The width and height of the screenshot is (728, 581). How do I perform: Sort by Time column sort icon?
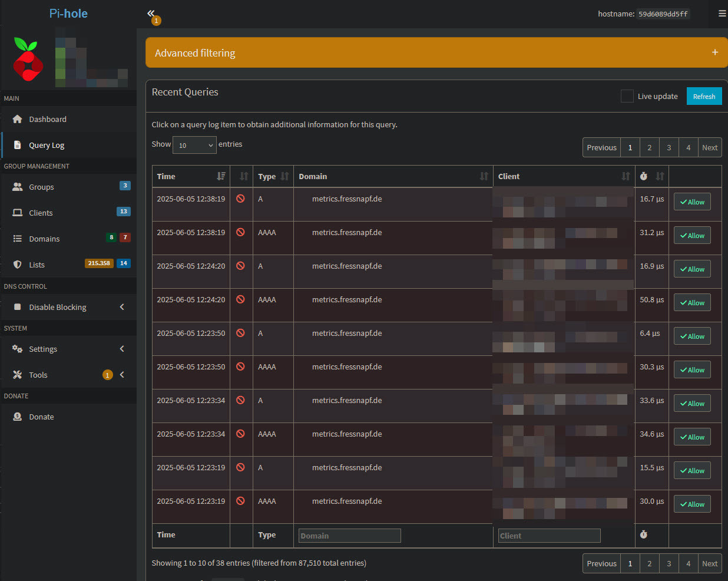[221, 176]
